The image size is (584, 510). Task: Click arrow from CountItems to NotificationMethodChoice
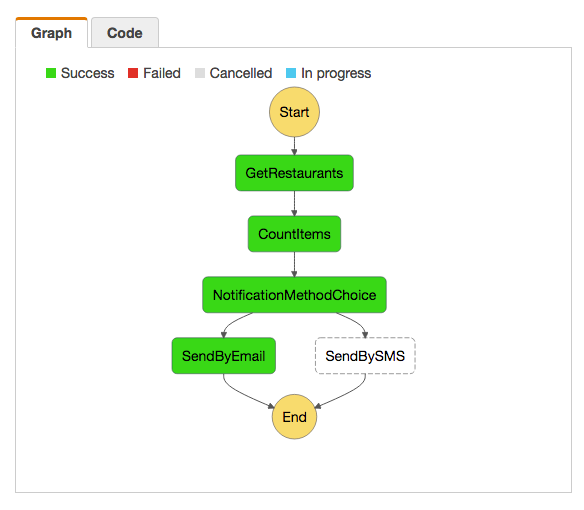click(294, 264)
